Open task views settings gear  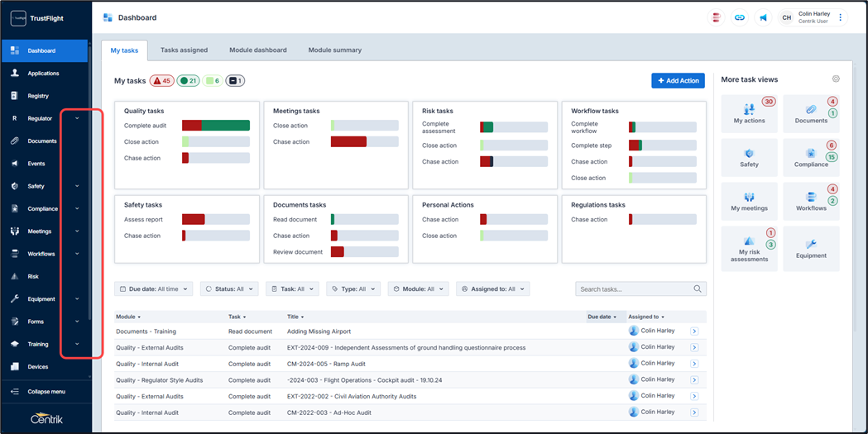click(x=836, y=79)
